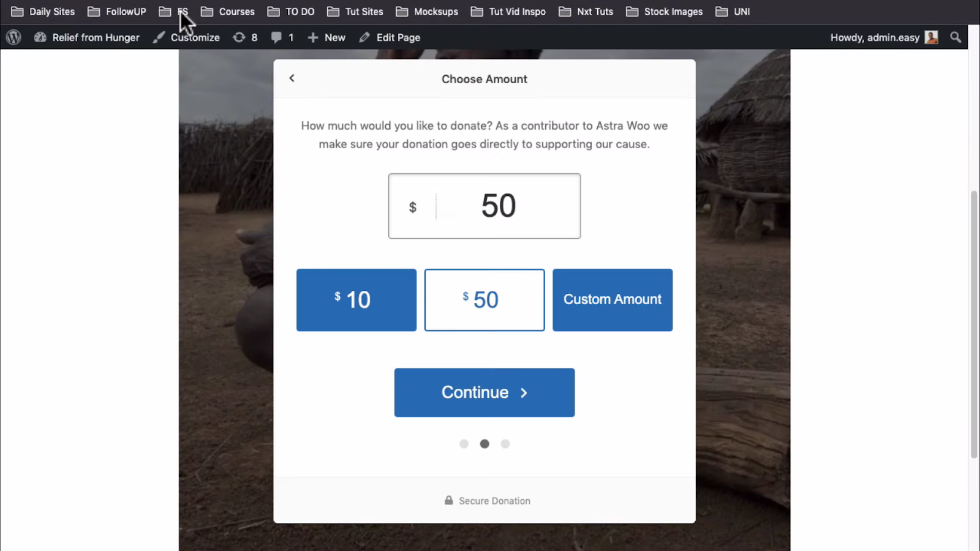Open the FollowUP bookmark folder
The width and height of the screenshot is (980, 551).
pyautogui.click(x=117, y=12)
